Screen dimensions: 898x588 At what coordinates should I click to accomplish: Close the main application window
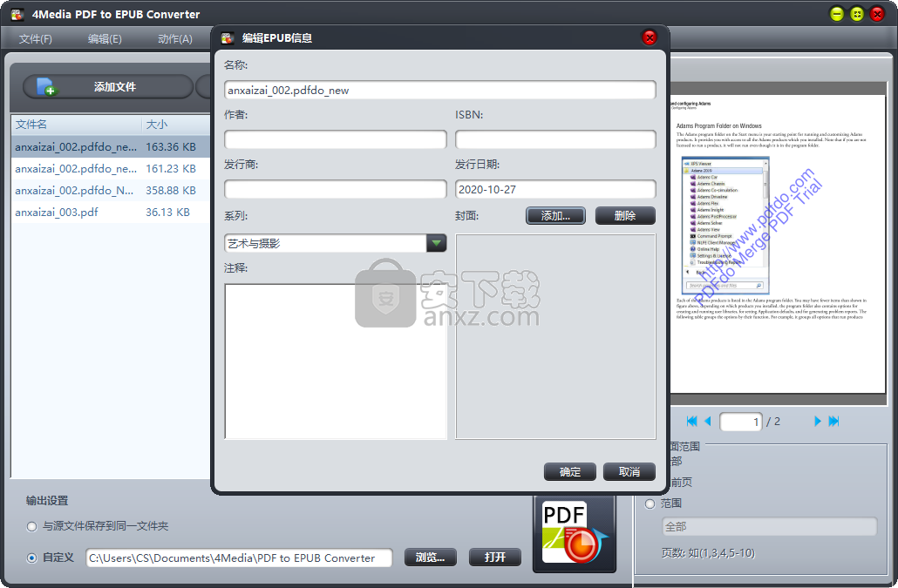pyautogui.click(x=877, y=14)
